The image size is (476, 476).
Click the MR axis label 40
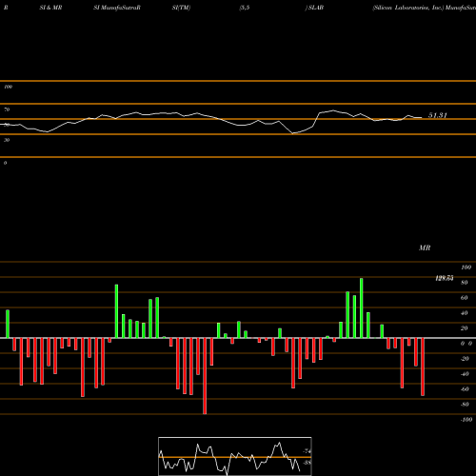tap(465, 313)
